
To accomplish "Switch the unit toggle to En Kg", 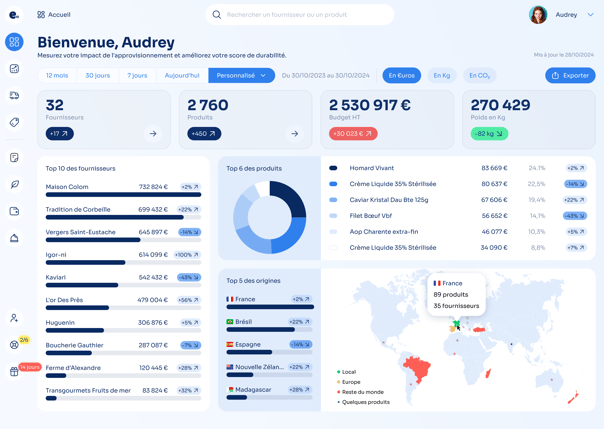I will pyautogui.click(x=442, y=75).
